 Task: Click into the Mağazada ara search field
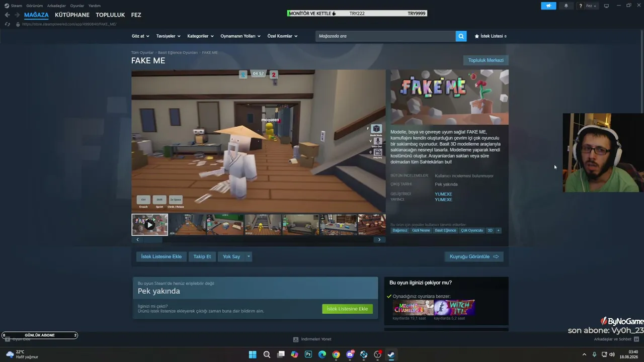(x=385, y=36)
